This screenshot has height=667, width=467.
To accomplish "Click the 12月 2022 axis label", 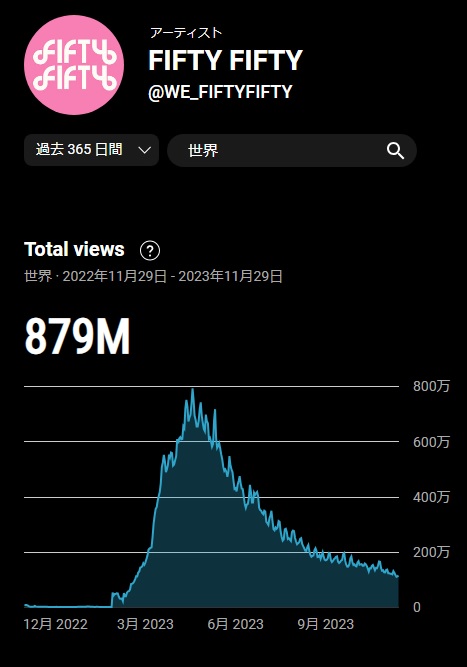I will click(55, 624).
